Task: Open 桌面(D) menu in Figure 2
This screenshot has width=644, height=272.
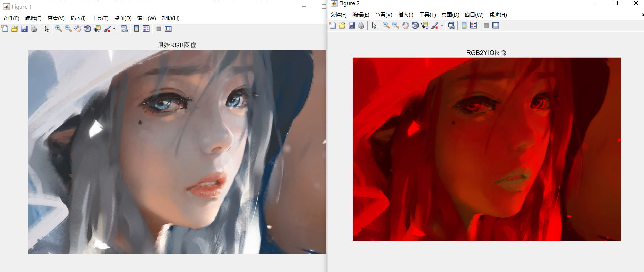Action: [x=450, y=15]
